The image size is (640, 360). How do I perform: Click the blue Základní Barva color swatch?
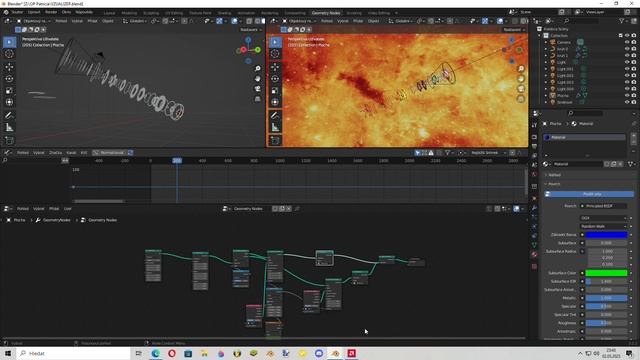pyautogui.click(x=606, y=235)
